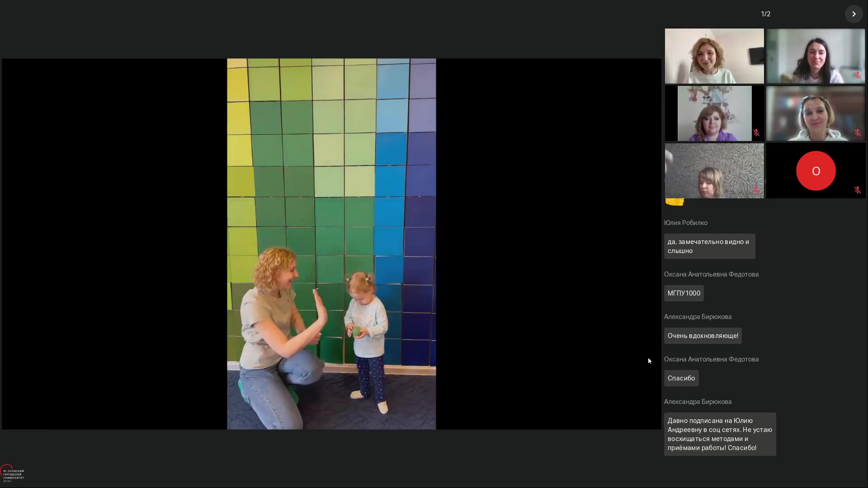Click the yellow emoji reaction above chat

point(675,202)
